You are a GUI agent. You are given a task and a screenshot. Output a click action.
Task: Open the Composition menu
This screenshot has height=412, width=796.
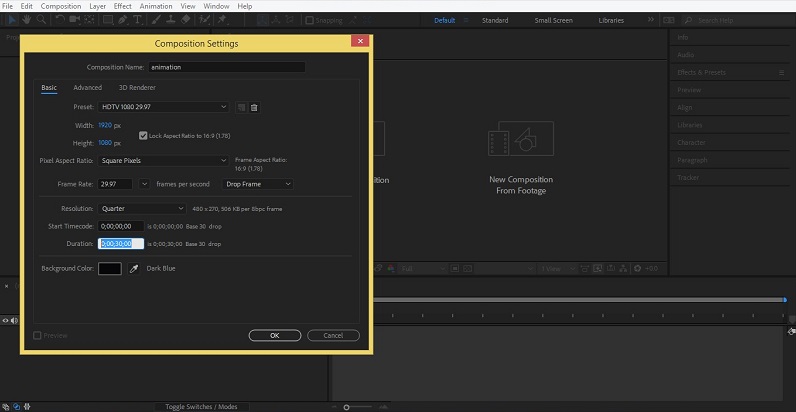click(x=61, y=6)
